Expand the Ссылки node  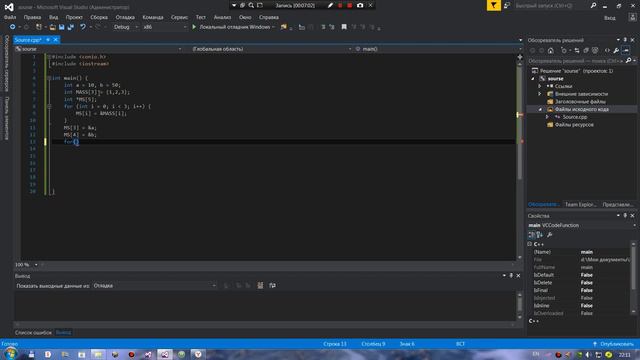[x=540, y=86]
